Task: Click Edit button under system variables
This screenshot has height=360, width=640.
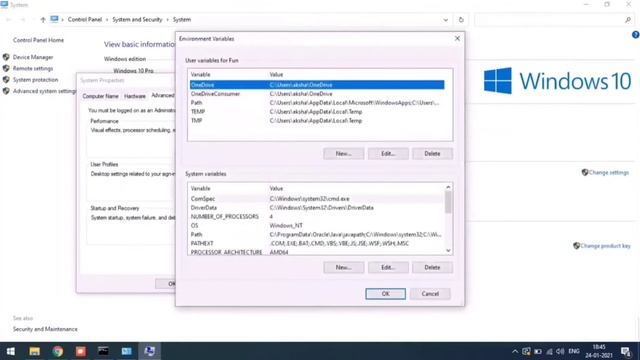Action: point(388,267)
